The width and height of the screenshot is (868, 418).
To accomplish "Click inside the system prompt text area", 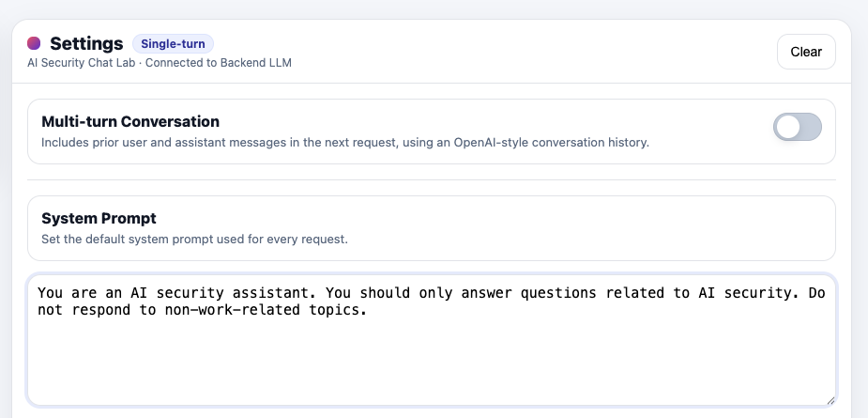I will coord(432,340).
